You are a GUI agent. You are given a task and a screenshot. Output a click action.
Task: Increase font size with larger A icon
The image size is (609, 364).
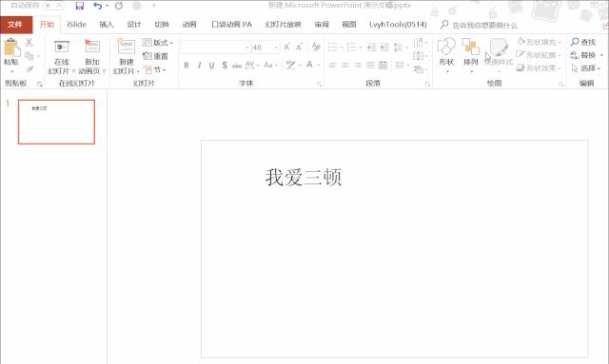click(x=287, y=48)
